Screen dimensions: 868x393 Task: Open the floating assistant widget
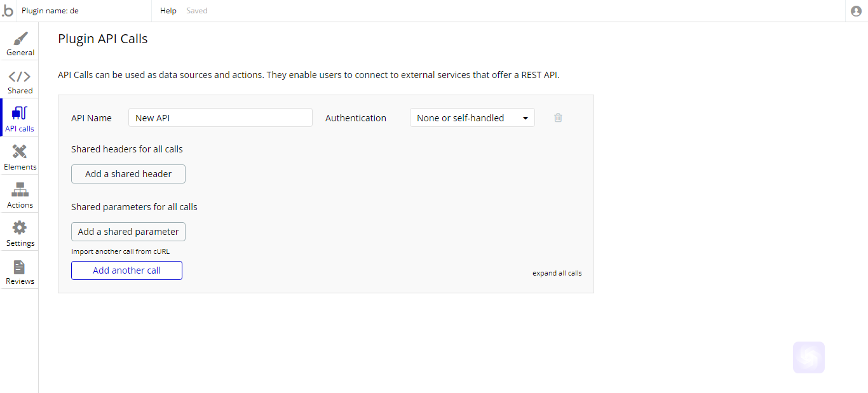809,357
